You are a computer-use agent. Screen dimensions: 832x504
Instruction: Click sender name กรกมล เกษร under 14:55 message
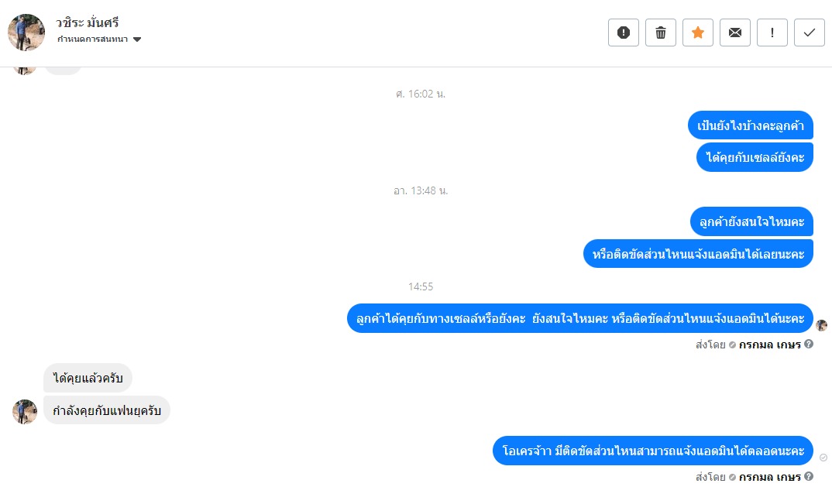[769, 345]
